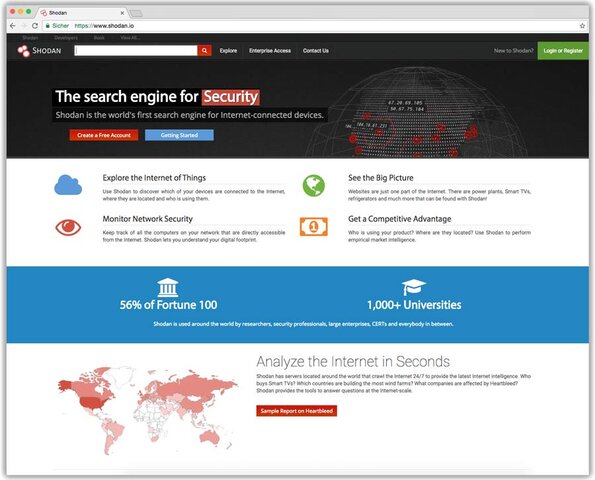595x480 pixels.
Task: Click the graduation cap icon above Universities
Action: [414, 287]
